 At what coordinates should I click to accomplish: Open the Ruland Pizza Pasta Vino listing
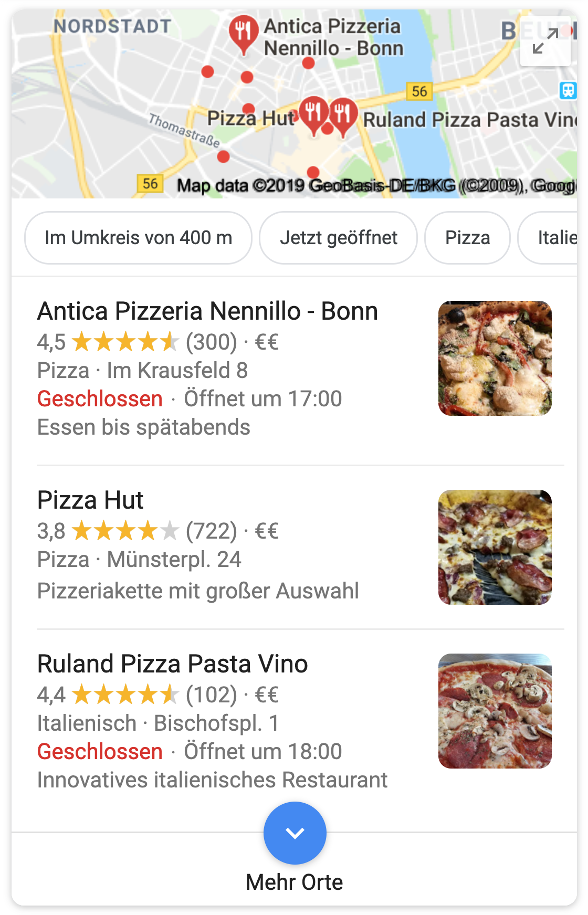[172, 664]
